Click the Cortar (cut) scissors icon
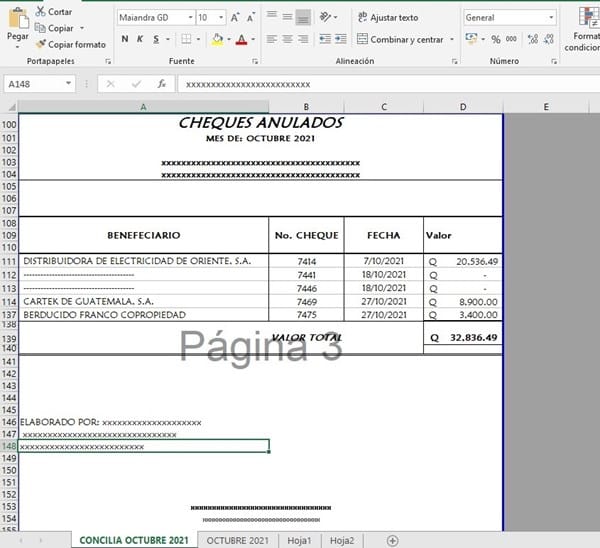The height and width of the screenshot is (548, 600). pos(40,11)
